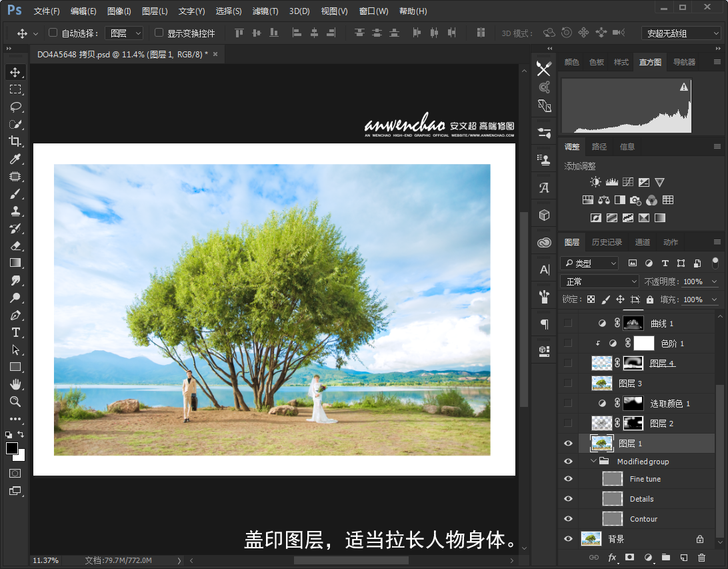Switch to the 通道 tab
Image resolution: width=728 pixels, height=569 pixels.
click(643, 242)
